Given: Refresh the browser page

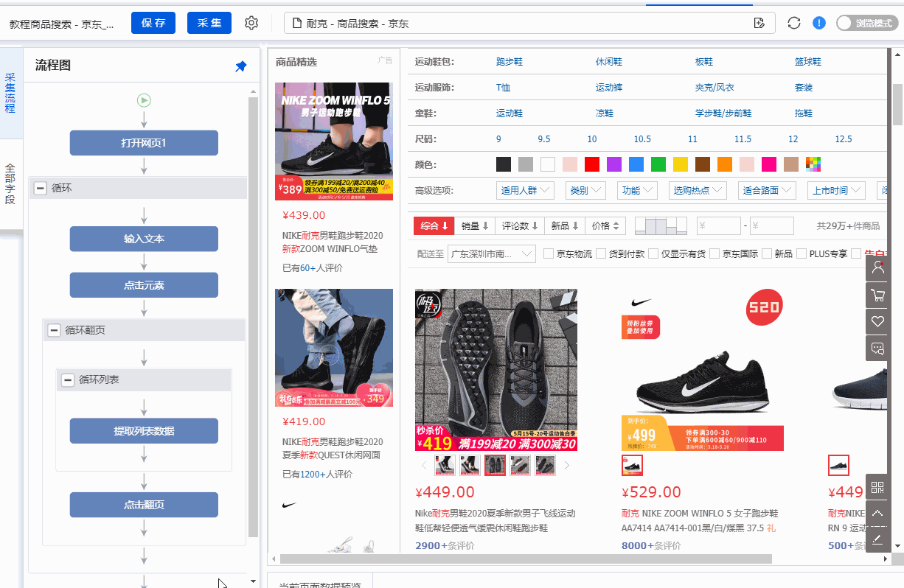Looking at the screenshot, I should click(x=794, y=23).
